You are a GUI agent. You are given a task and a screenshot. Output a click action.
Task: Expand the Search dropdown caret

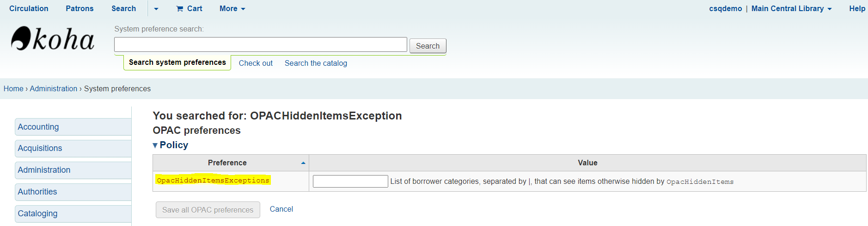tap(156, 9)
